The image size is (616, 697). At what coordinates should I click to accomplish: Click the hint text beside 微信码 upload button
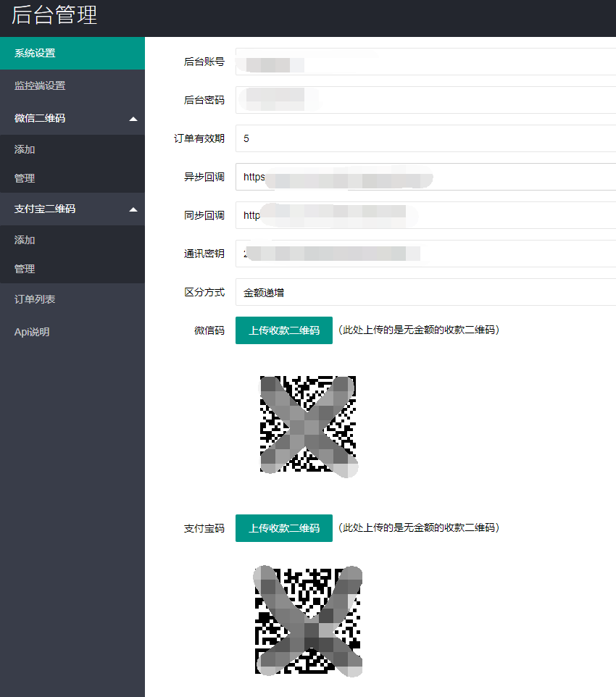point(419,330)
